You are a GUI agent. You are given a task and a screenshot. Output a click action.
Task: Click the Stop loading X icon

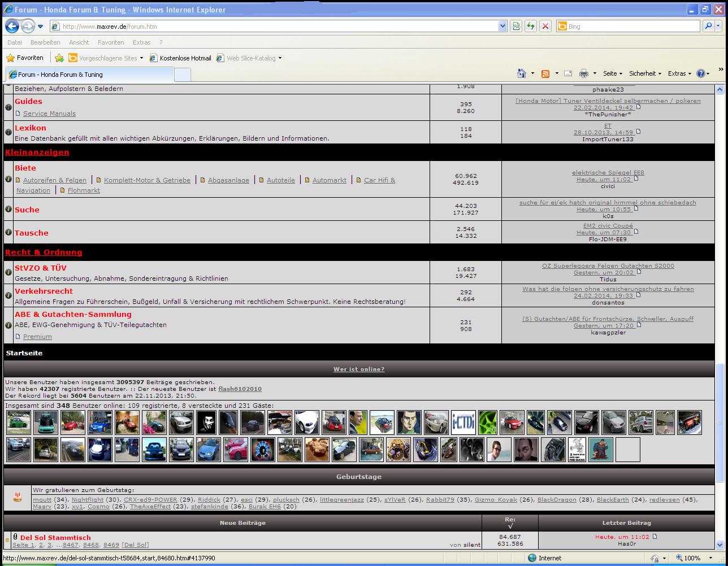(x=545, y=26)
